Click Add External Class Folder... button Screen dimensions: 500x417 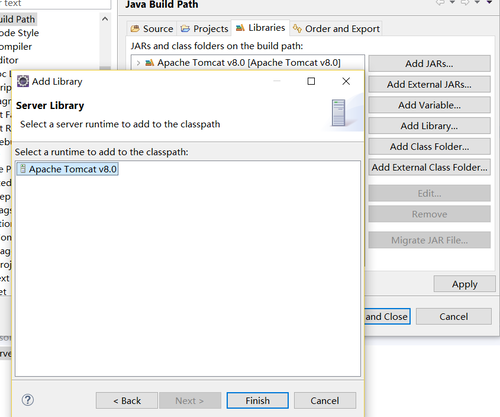(x=429, y=167)
